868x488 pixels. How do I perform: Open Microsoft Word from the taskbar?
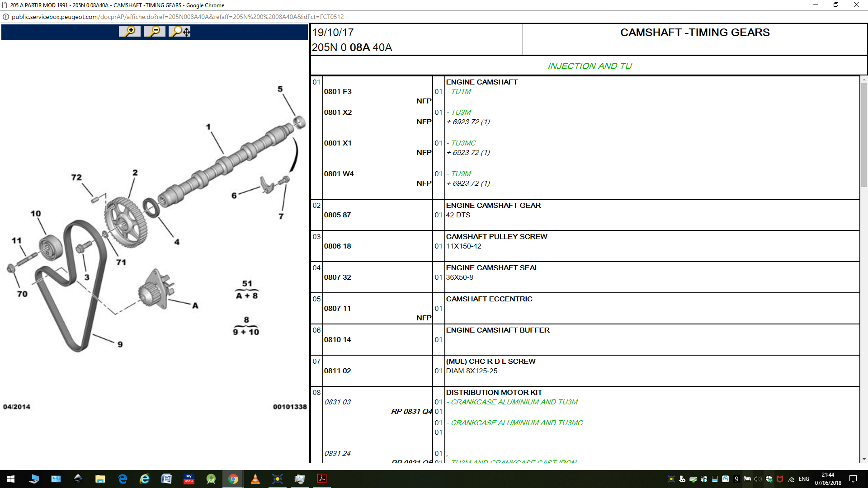point(167,479)
